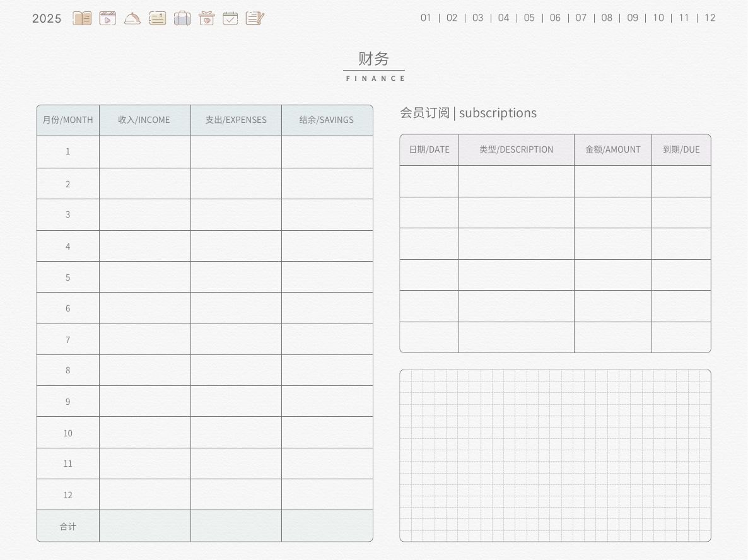Screen dimensions: 748x560
Task: Open the calendar checkmark icon
Action: click(x=230, y=18)
